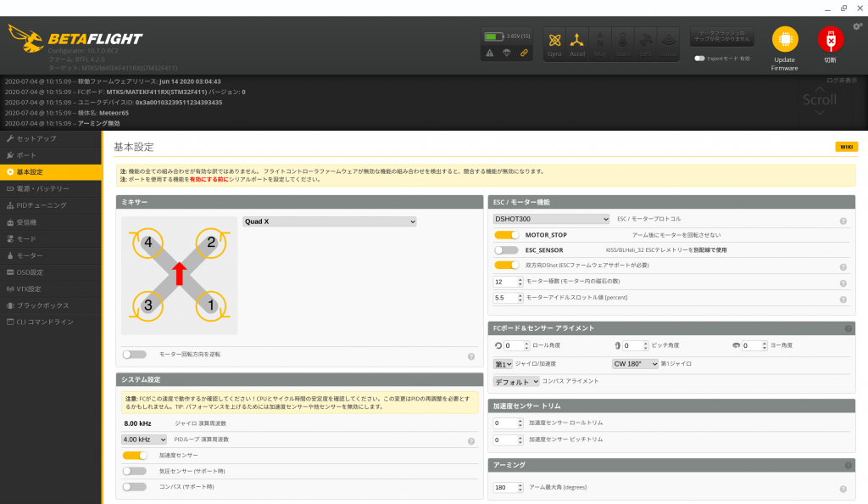Click the Update Firmware chip icon
The height and width of the screenshot is (504, 868).
pos(785,39)
